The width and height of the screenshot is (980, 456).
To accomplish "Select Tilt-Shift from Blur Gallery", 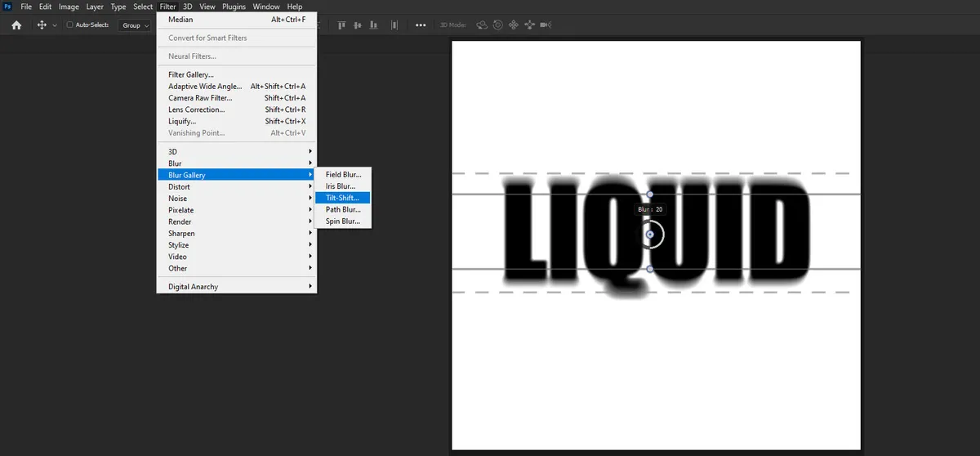I will [343, 198].
